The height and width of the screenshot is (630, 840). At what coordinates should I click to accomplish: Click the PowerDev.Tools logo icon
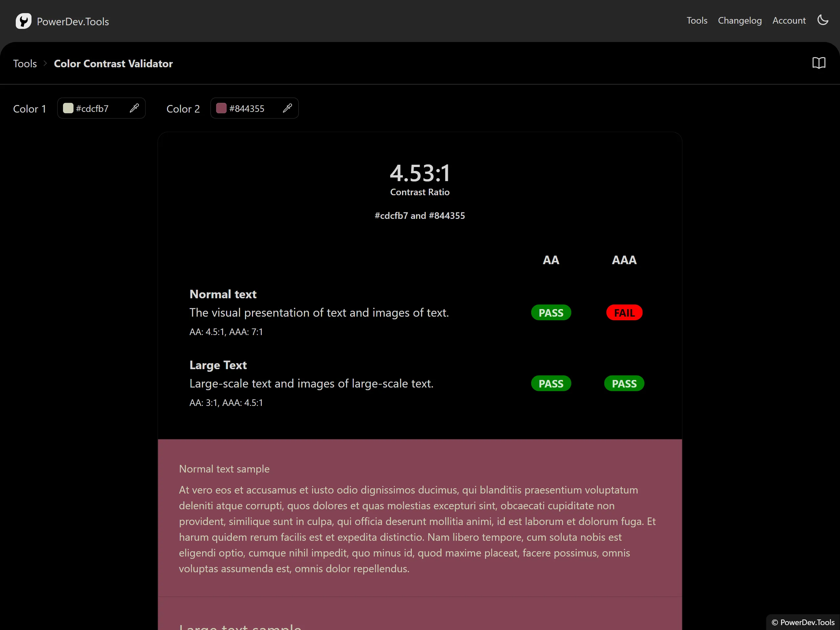(23, 21)
